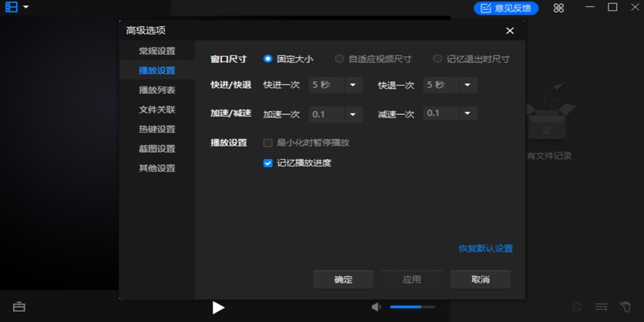Adjust the volume slider

412,307
